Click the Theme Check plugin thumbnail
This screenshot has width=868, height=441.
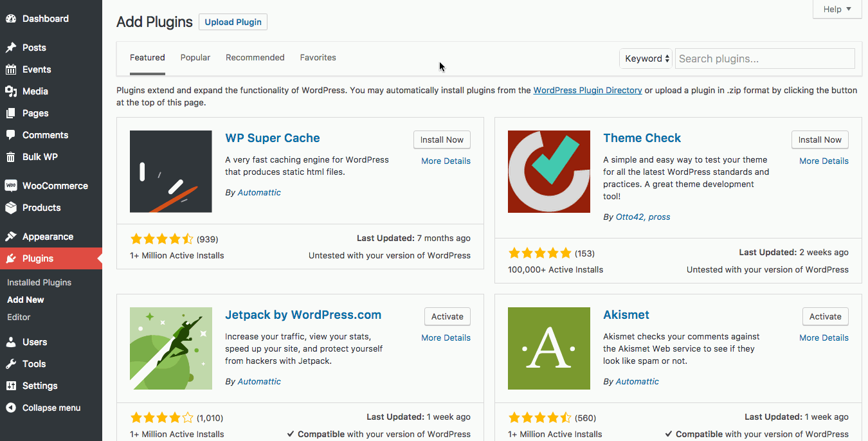tap(549, 172)
